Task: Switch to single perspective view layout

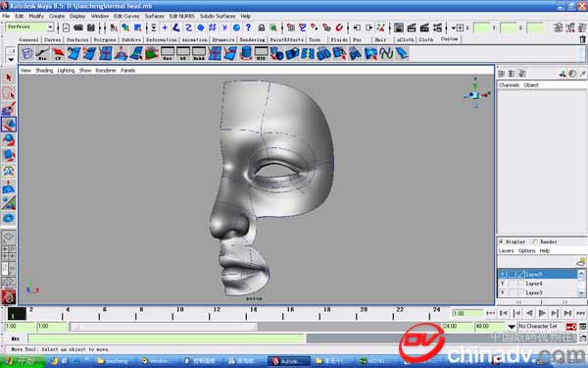Action: pyautogui.click(x=9, y=237)
